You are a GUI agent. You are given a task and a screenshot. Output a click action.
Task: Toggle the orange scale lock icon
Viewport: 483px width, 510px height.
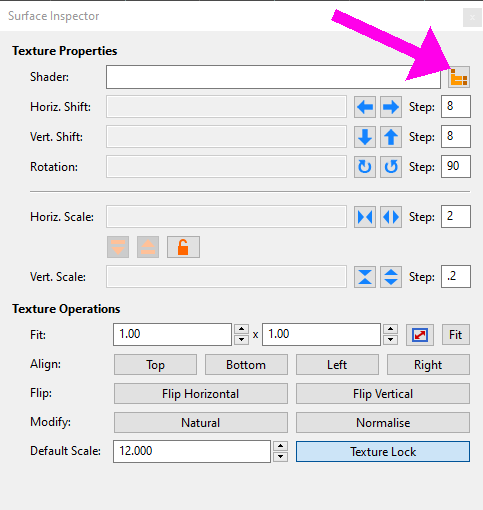183,247
